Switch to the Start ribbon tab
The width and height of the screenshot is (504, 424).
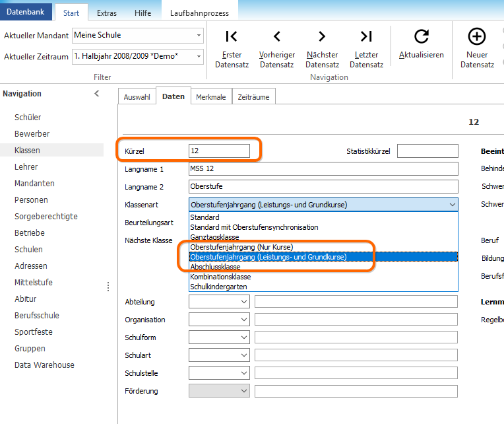coord(71,13)
